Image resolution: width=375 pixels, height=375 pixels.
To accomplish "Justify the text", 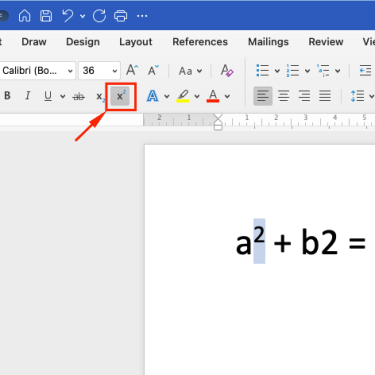I will click(325, 96).
